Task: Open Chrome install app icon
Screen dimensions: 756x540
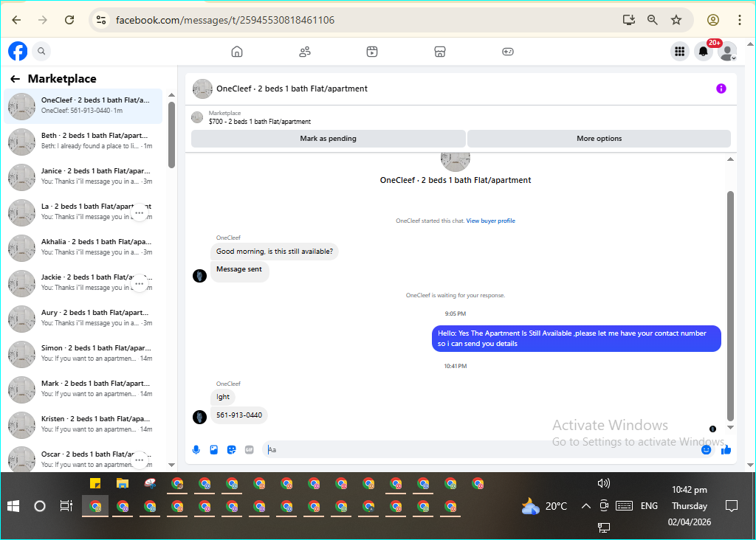Action: [x=628, y=20]
